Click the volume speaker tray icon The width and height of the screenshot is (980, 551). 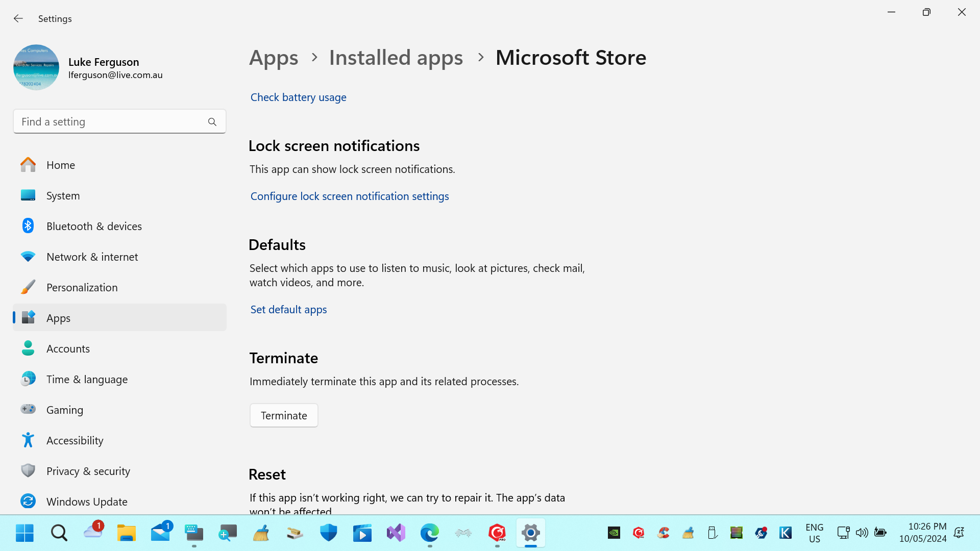pyautogui.click(x=862, y=533)
